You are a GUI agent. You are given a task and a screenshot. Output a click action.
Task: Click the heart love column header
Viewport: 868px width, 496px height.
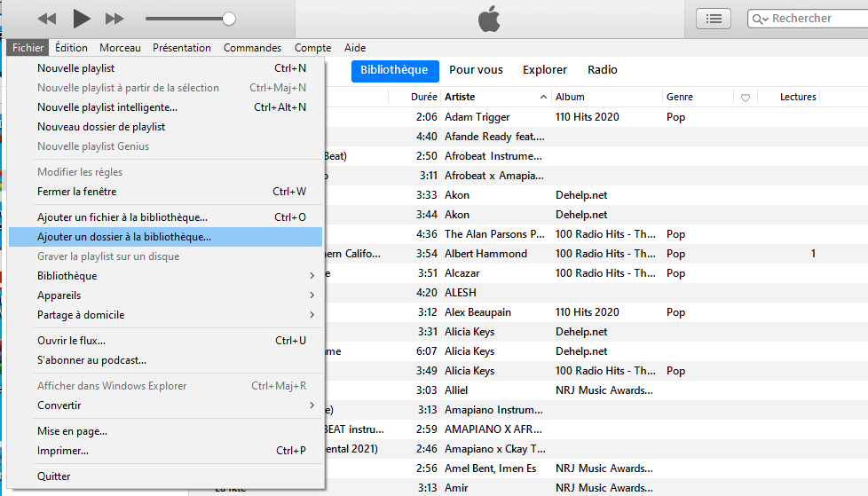[746, 98]
